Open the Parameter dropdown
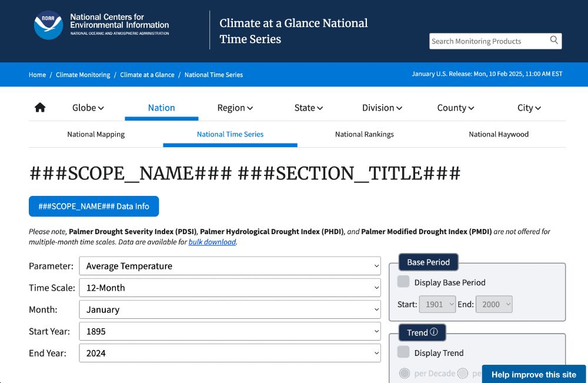 (229, 266)
